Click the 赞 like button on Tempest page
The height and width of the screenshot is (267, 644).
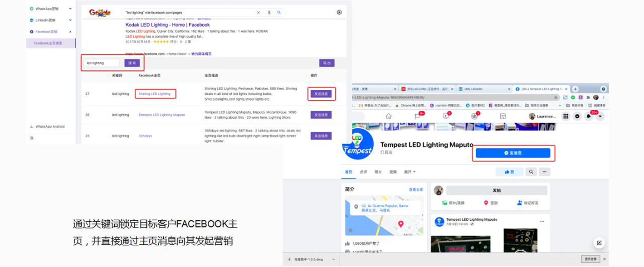(509, 172)
